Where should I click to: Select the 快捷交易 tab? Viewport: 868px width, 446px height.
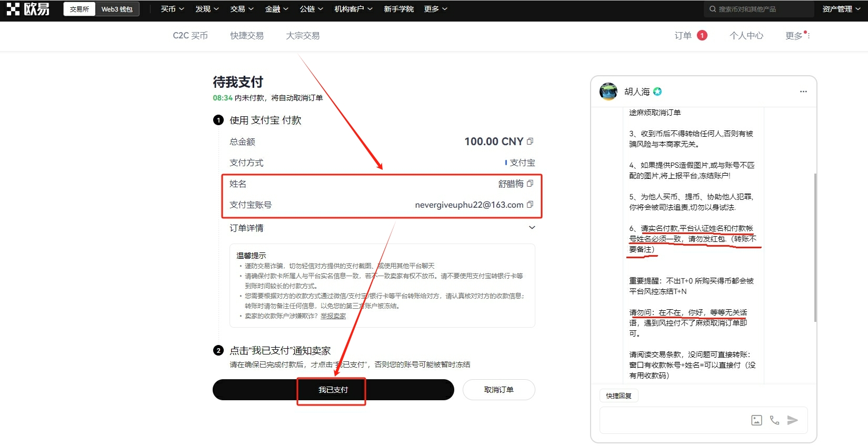tap(247, 35)
